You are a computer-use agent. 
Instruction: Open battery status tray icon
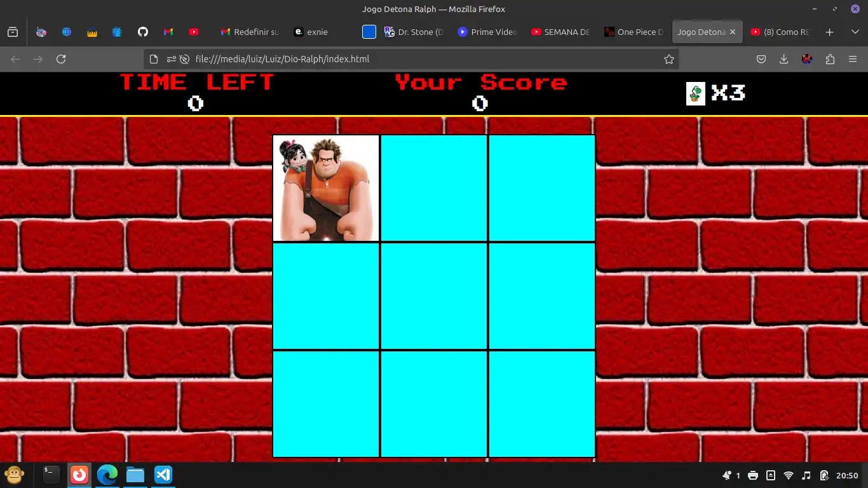point(824,475)
